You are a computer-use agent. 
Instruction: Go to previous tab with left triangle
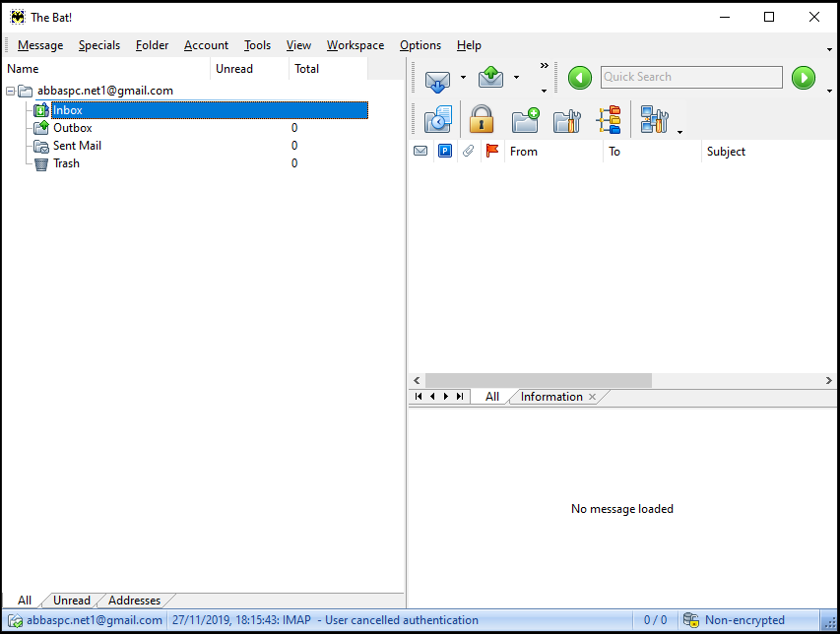(x=432, y=396)
